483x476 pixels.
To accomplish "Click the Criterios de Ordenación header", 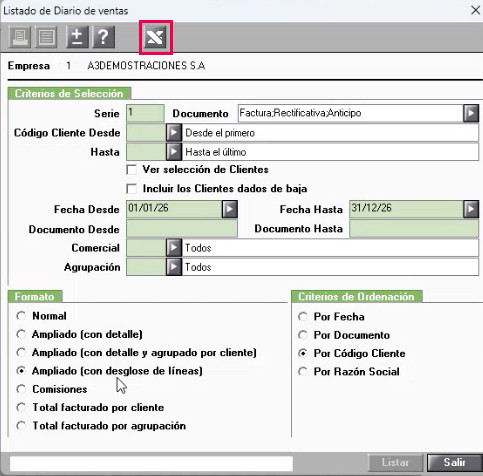I will coord(356,296).
